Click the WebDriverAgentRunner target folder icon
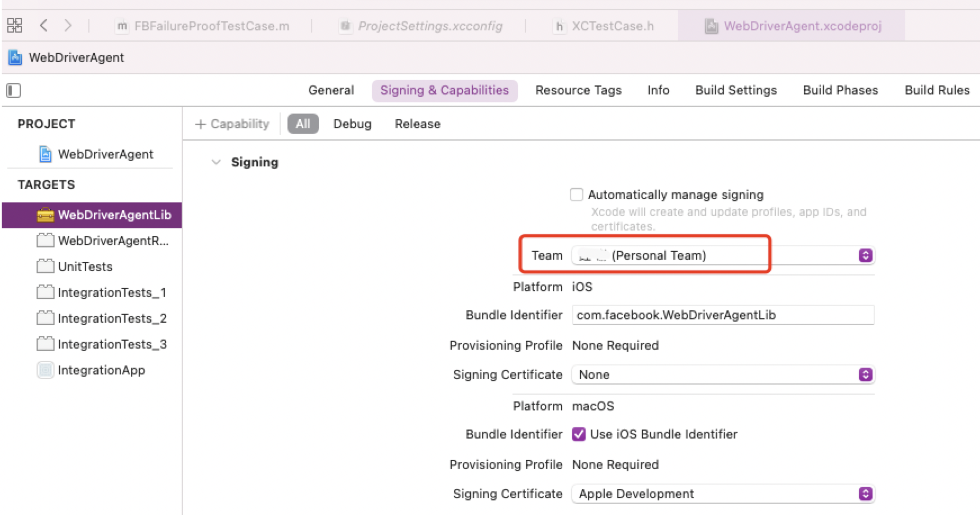The height and width of the screenshot is (515, 980). (x=45, y=241)
